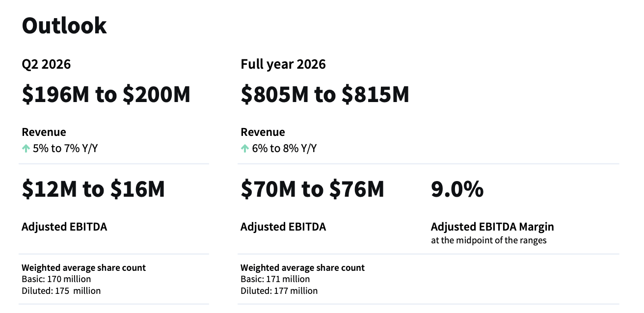Select the 5% to 7% Y/Y growth text

click(x=65, y=149)
